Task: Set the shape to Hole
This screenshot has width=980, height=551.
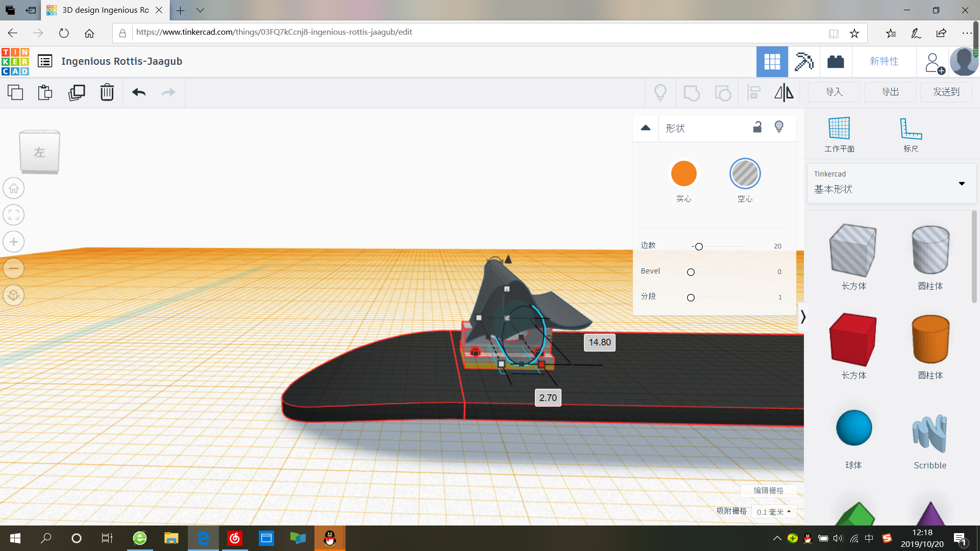Action: (745, 173)
